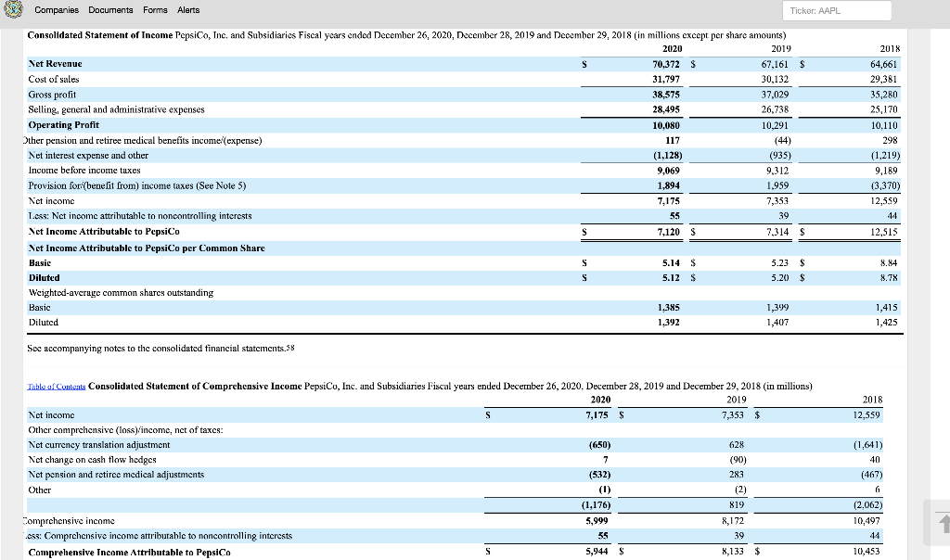
Task: Click the 2020 basic shares value 1,385
Action: click(x=668, y=308)
